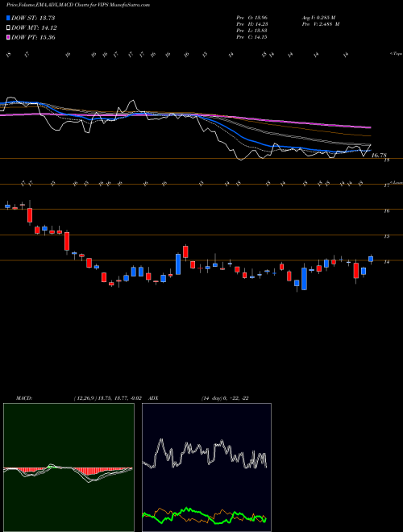Click the 'Pre H: 14.23' value
Screen dimensions: 403x532
point(251,24)
